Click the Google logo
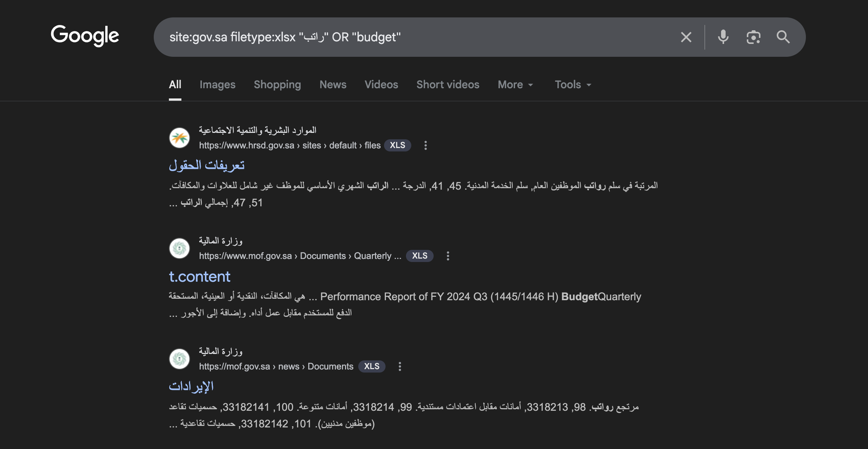 (x=85, y=36)
